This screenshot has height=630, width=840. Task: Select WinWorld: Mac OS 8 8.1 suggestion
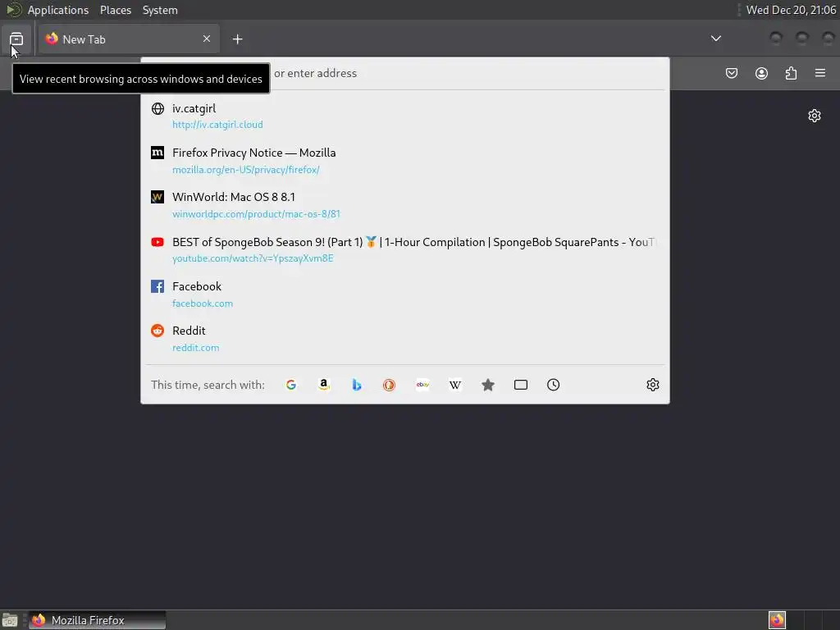pyautogui.click(x=405, y=205)
